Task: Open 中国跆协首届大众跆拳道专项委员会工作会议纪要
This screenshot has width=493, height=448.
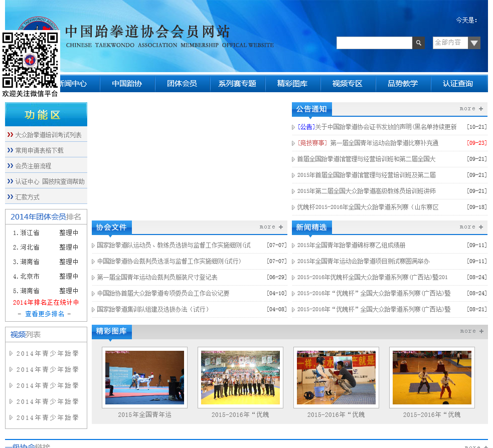Action: pos(163,293)
